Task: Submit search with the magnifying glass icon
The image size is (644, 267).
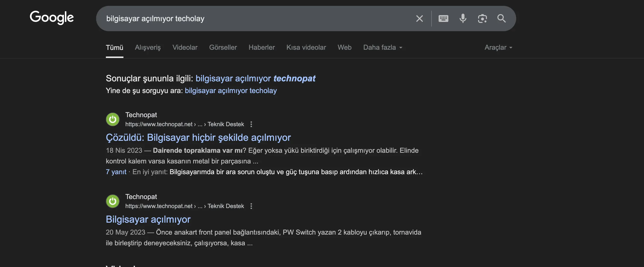Action: point(501,19)
